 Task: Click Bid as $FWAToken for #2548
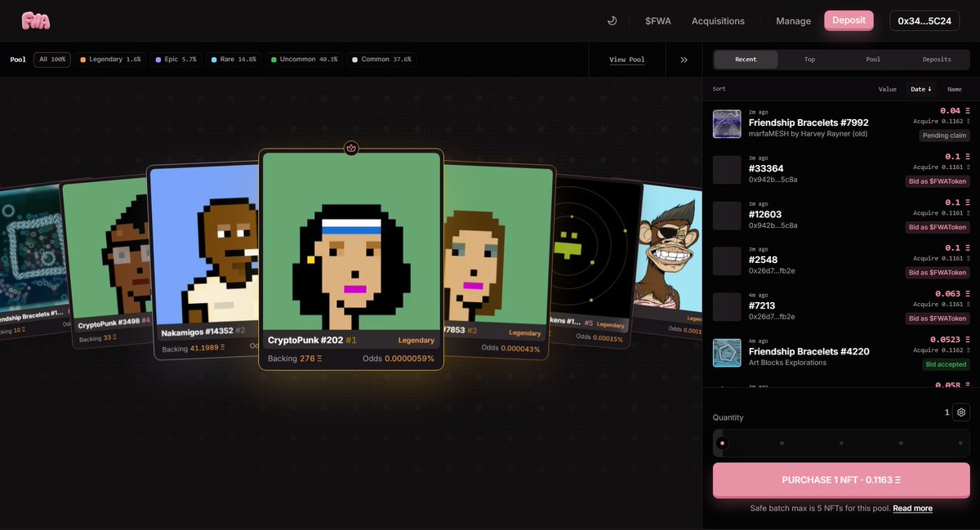(938, 273)
